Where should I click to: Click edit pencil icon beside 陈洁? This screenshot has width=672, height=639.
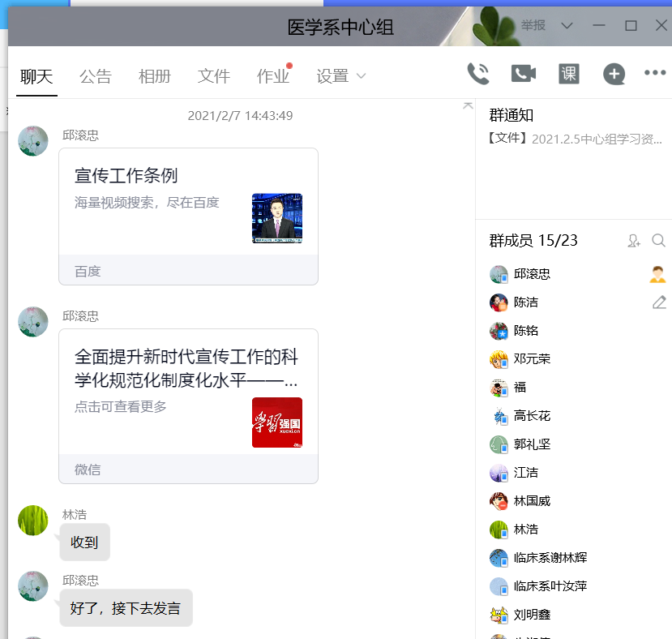click(x=659, y=302)
